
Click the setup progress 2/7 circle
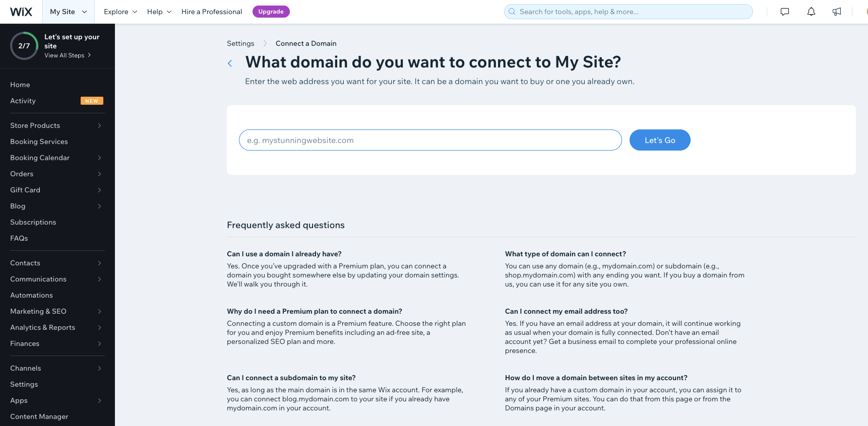click(x=24, y=46)
